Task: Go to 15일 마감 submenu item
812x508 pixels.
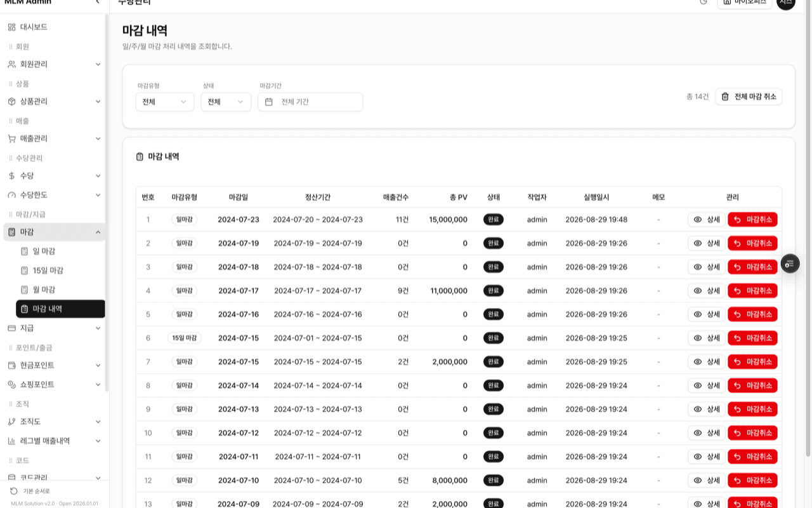Action: (60, 271)
